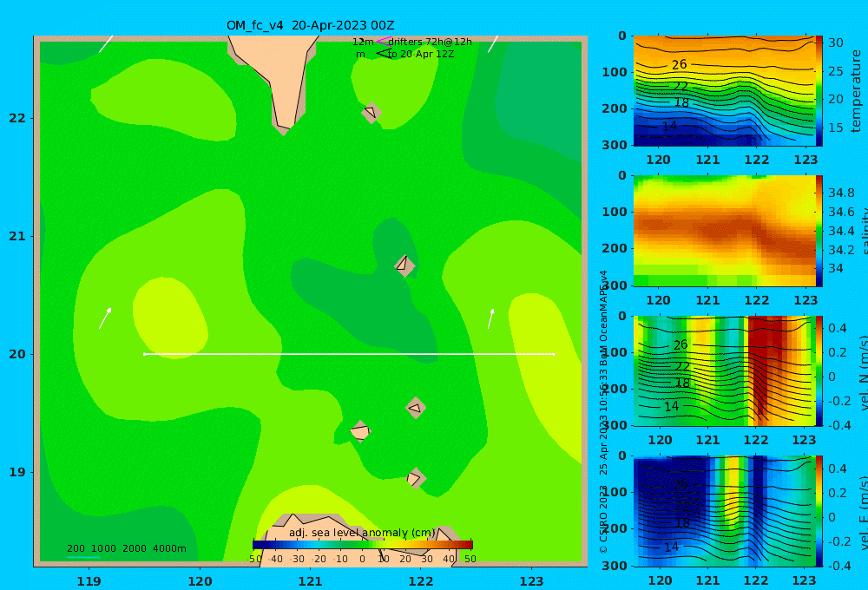This screenshot has width=868, height=590.
Task: Click the 'drifters 72h@12h' legend text
Action: tap(431, 42)
